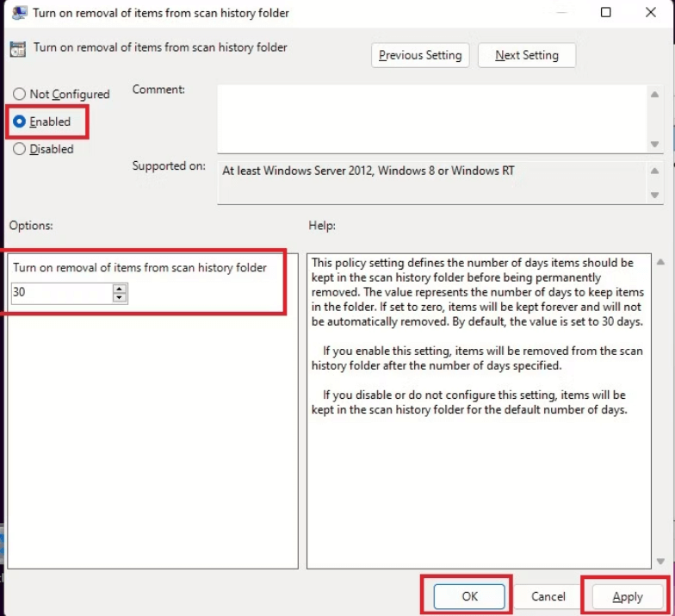The height and width of the screenshot is (616, 675).
Task: Click the setting icon beside the policy heading
Action: (x=18, y=49)
